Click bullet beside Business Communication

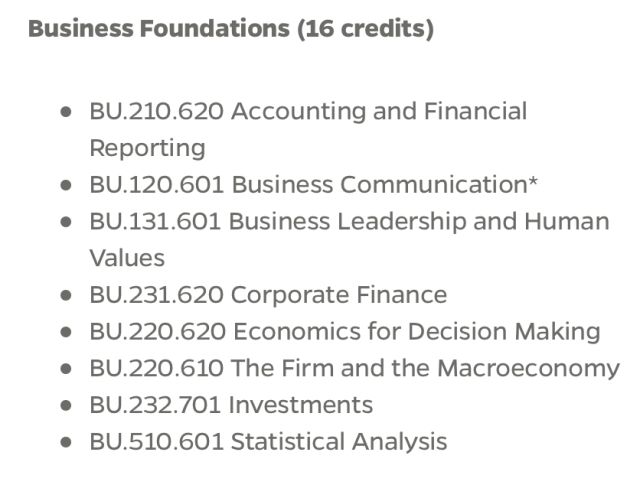(x=66, y=185)
